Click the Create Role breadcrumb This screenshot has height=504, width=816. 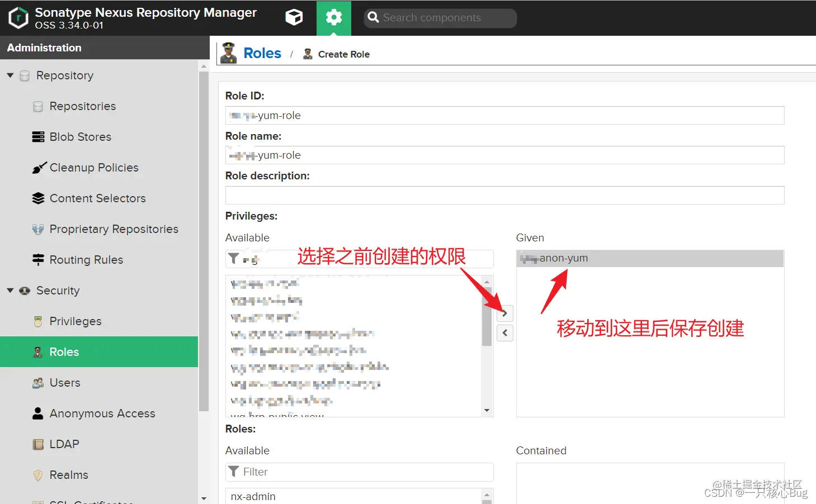pyautogui.click(x=344, y=54)
